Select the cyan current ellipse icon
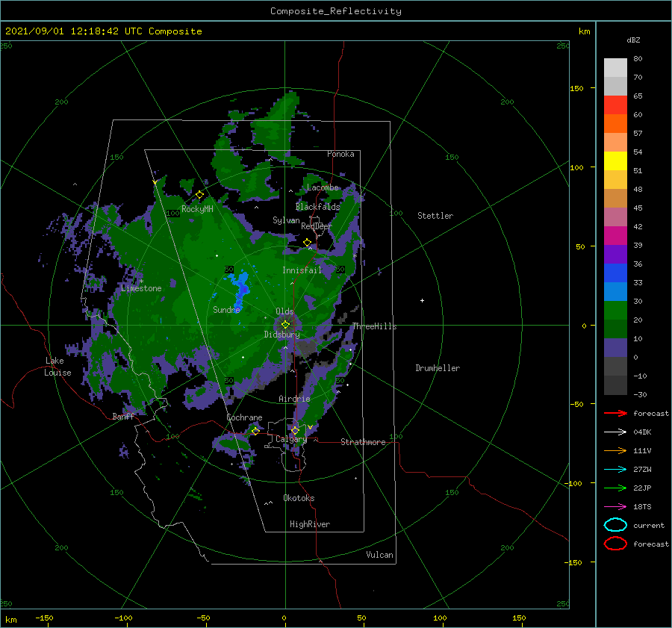Screen dimensions: 672x628 [x=615, y=525]
